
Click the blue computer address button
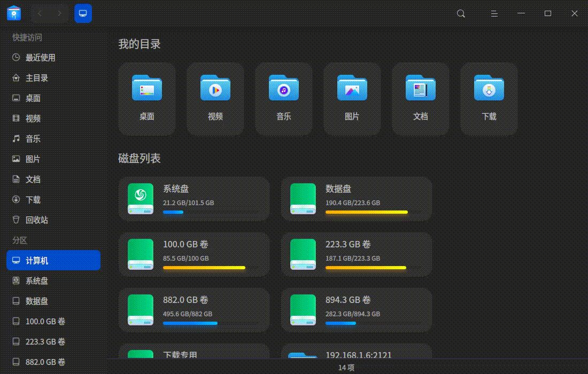click(83, 13)
